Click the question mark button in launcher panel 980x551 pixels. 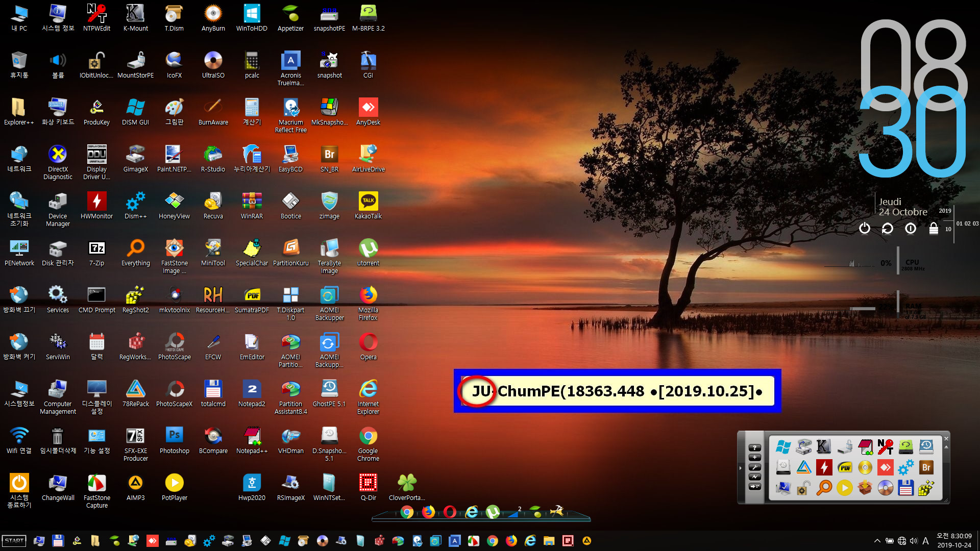[x=754, y=447]
